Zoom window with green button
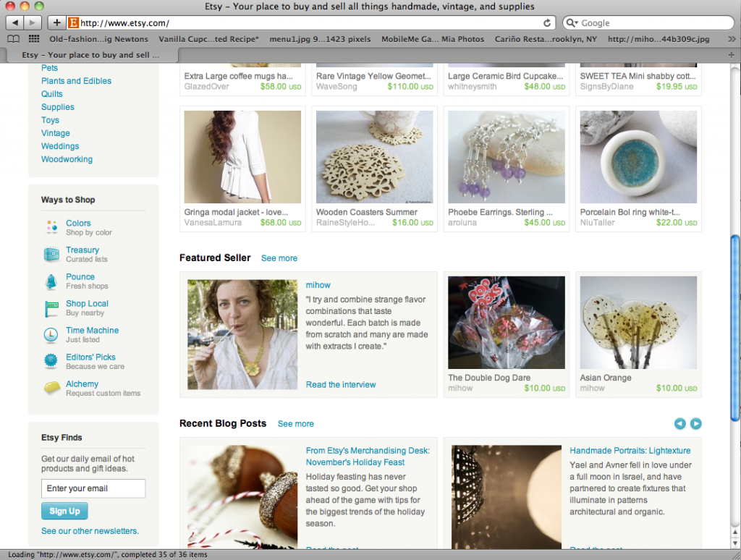Image resolution: width=741 pixels, height=560 pixels. 39,6
